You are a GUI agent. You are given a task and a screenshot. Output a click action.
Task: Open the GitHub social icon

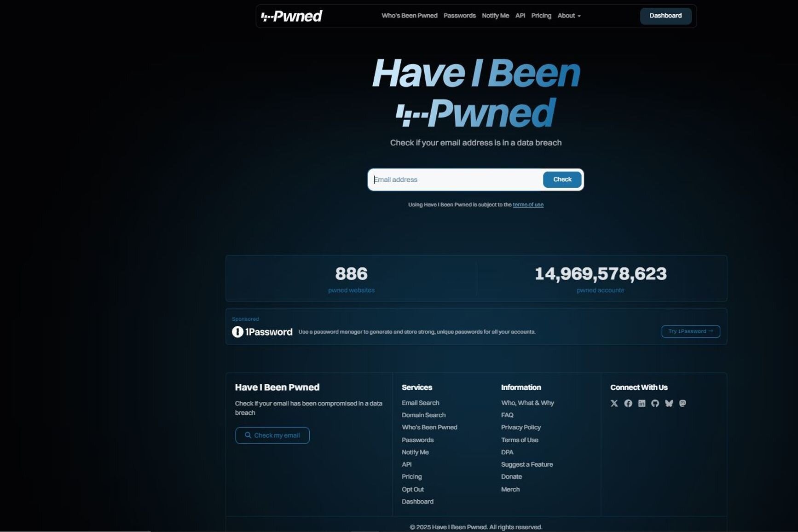click(655, 403)
